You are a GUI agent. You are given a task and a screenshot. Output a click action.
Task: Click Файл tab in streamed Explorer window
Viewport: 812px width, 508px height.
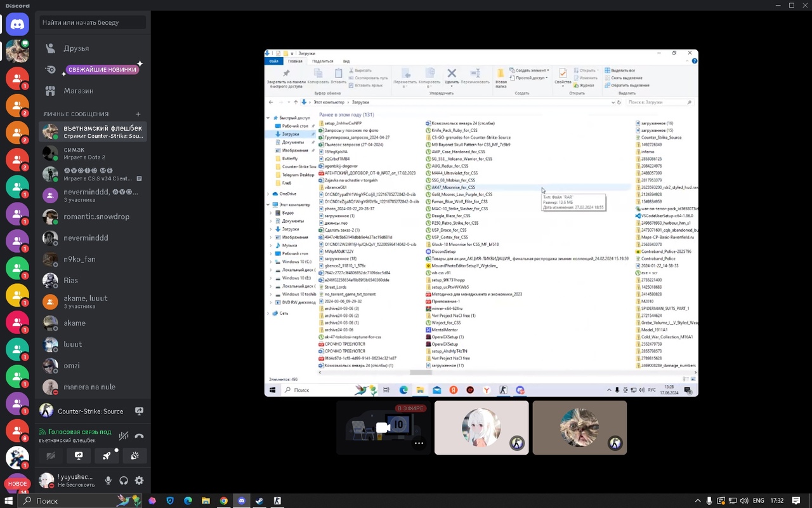click(x=273, y=61)
